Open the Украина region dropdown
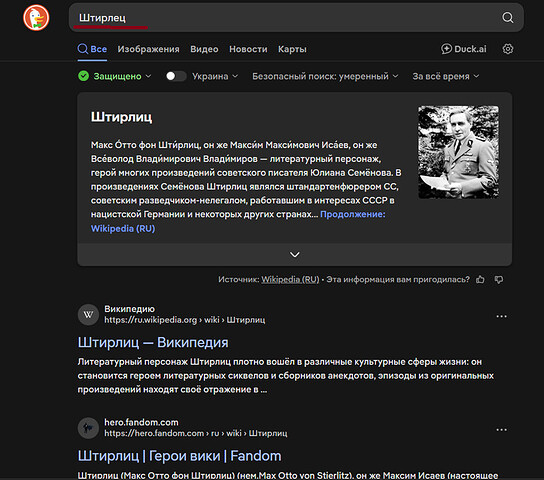 215,76
